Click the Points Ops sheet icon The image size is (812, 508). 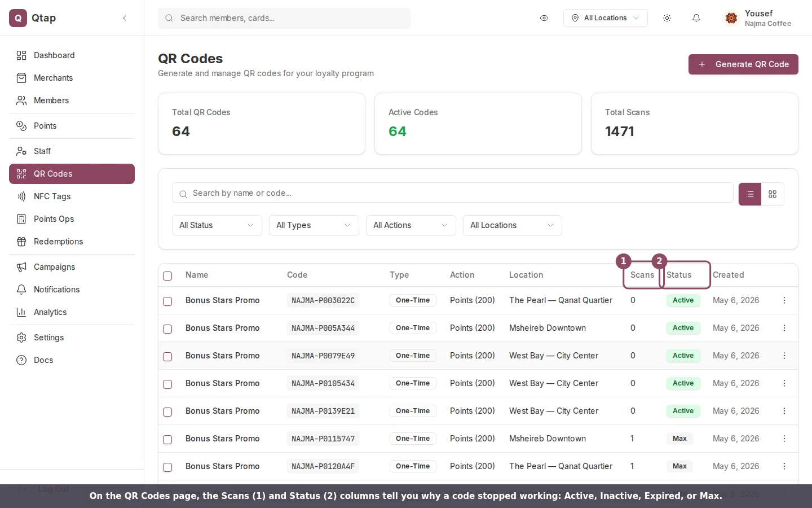21,219
